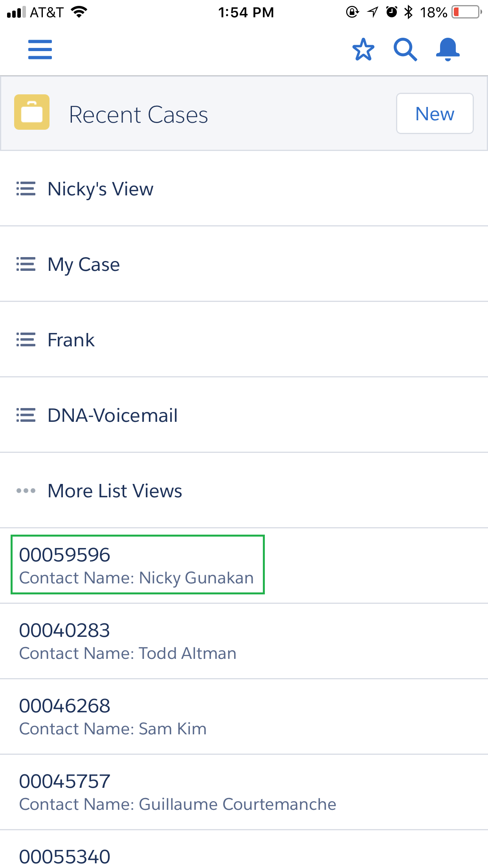Expand More List Views

(115, 491)
